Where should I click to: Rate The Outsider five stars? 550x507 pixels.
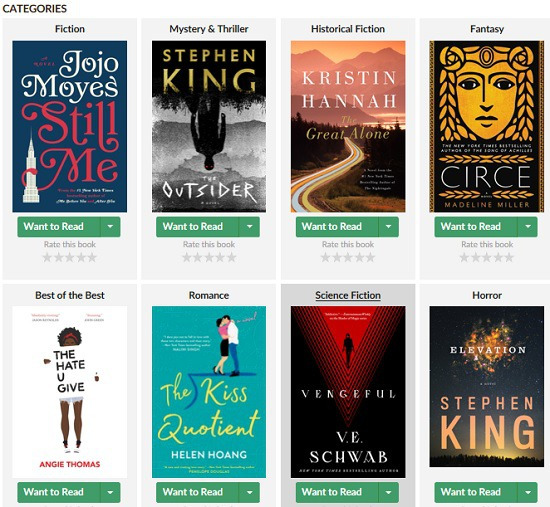pyautogui.click(x=232, y=258)
